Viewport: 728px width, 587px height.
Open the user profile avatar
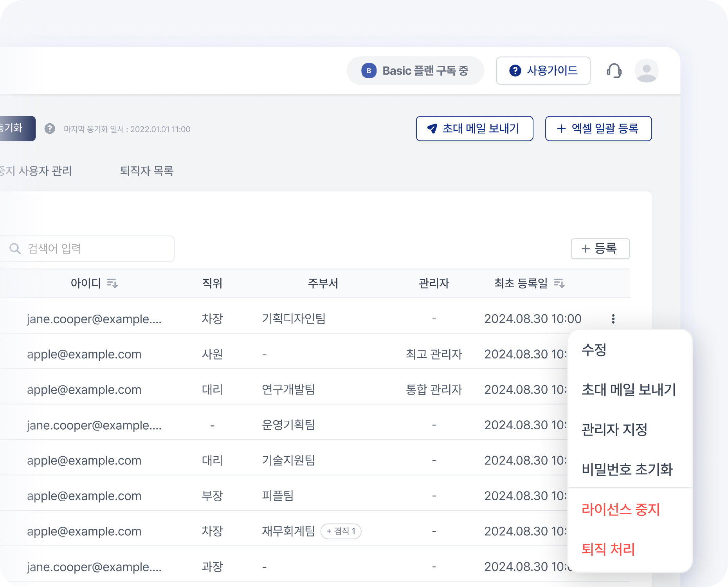[646, 71]
